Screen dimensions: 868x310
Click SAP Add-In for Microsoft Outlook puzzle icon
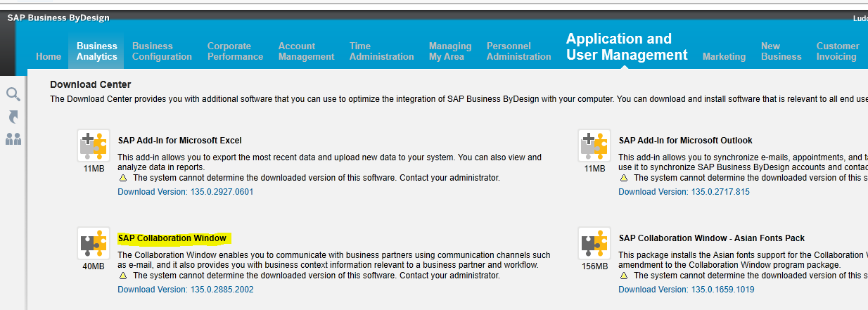coord(594,146)
